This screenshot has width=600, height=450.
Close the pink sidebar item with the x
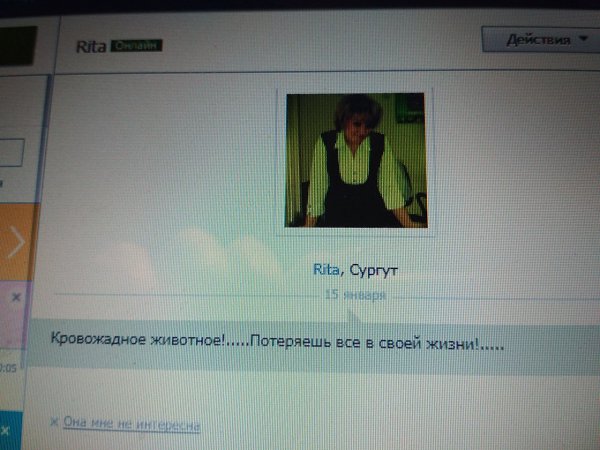16,297
